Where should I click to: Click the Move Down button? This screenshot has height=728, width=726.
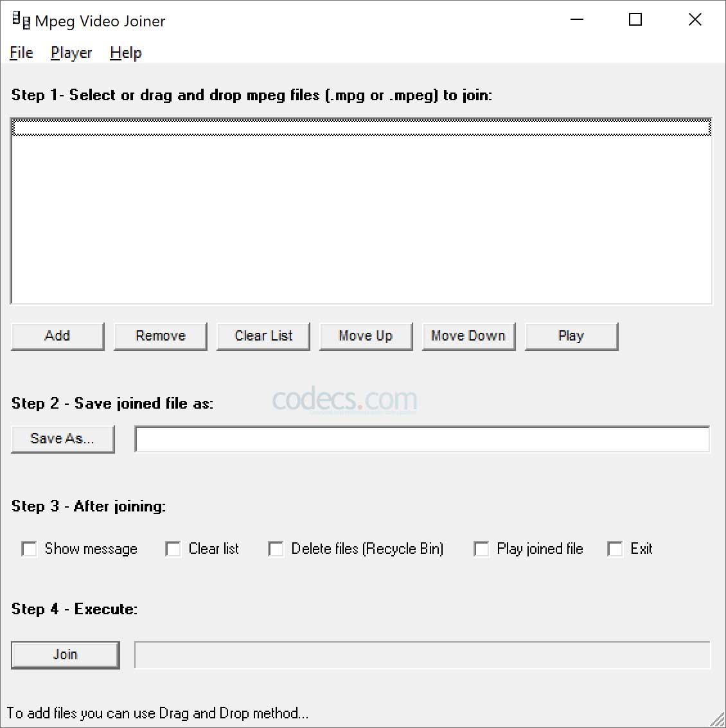[x=468, y=335]
